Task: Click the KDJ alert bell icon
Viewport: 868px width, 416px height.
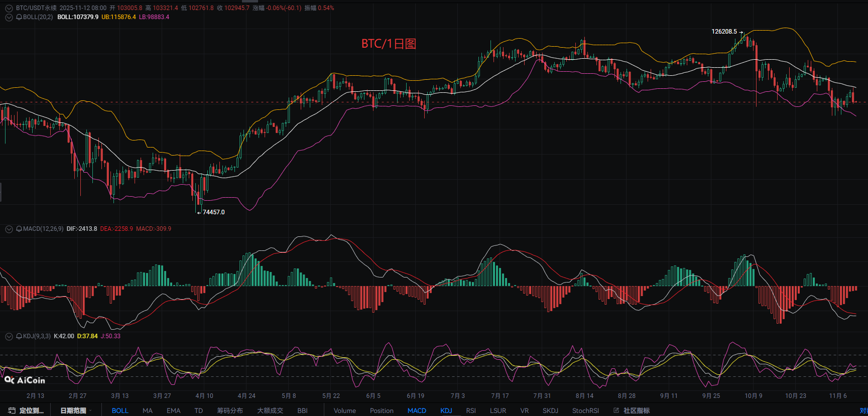Action: [x=19, y=336]
